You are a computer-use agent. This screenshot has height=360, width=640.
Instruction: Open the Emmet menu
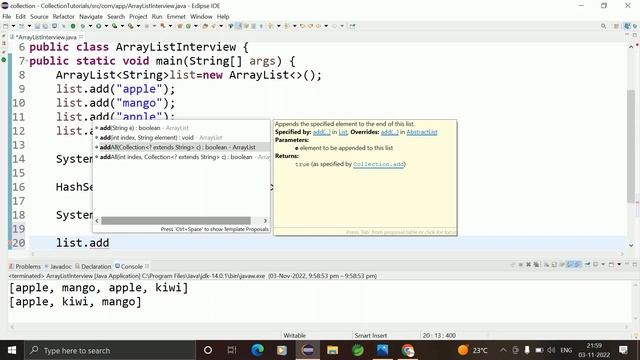pyautogui.click(x=176, y=16)
